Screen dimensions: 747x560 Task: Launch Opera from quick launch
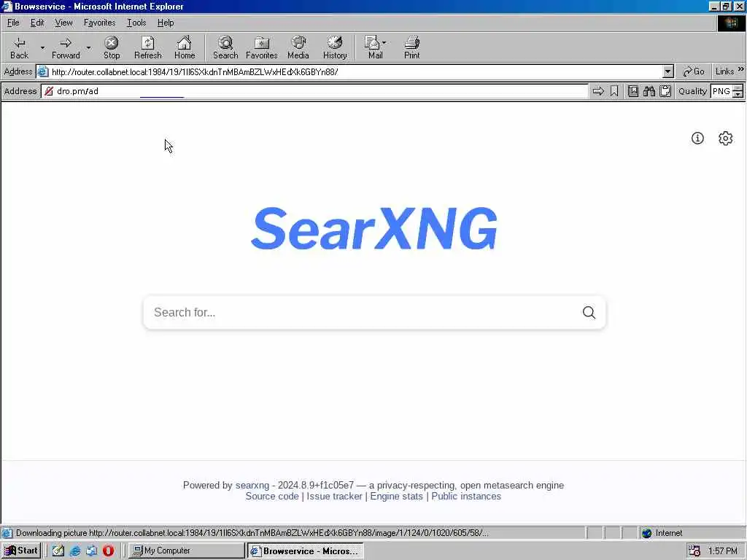click(x=108, y=551)
